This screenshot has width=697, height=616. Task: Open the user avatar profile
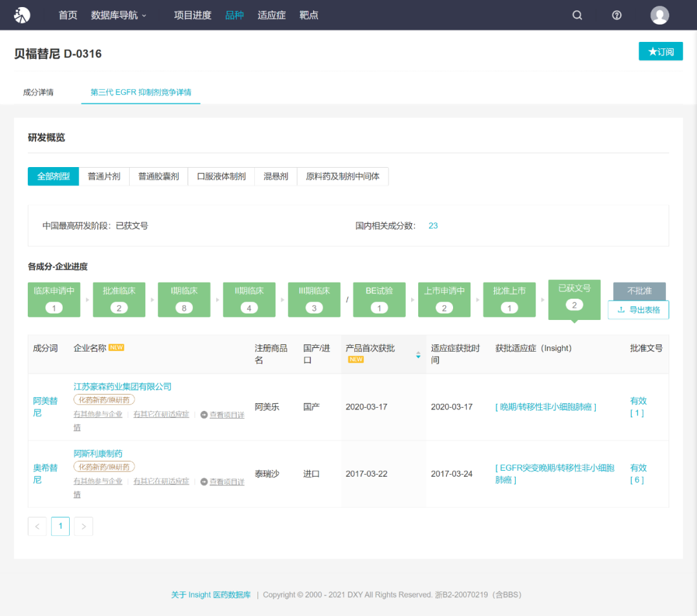click(660, 15)
